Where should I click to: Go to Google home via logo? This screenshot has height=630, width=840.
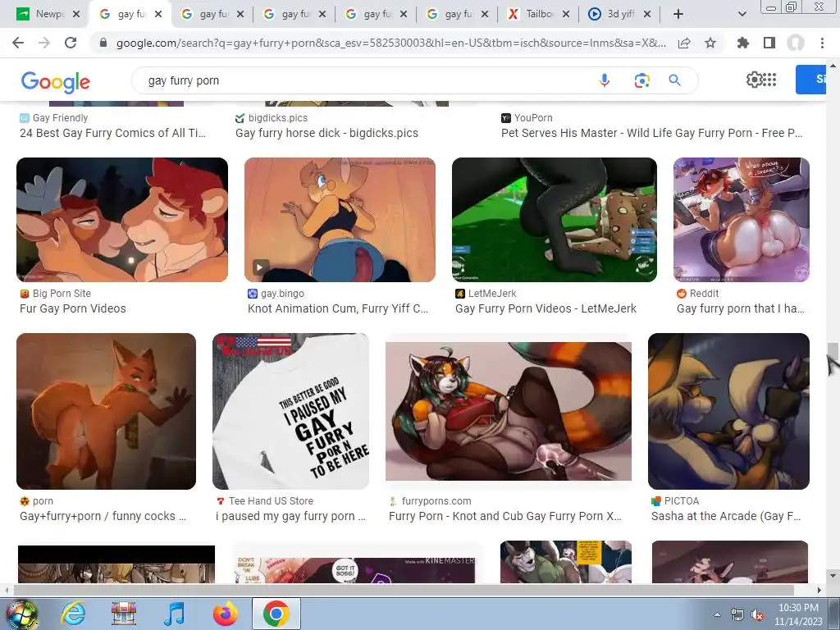point(56,82)
